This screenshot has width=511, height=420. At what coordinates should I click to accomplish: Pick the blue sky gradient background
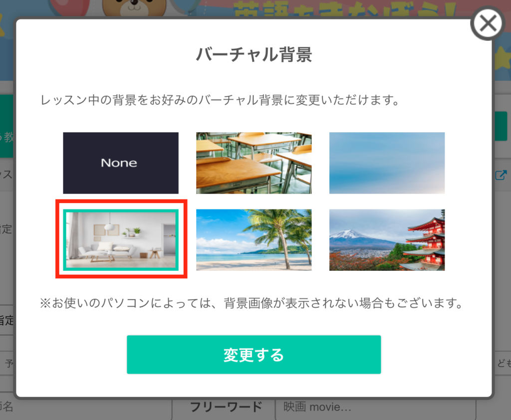(x=387, y=163)
